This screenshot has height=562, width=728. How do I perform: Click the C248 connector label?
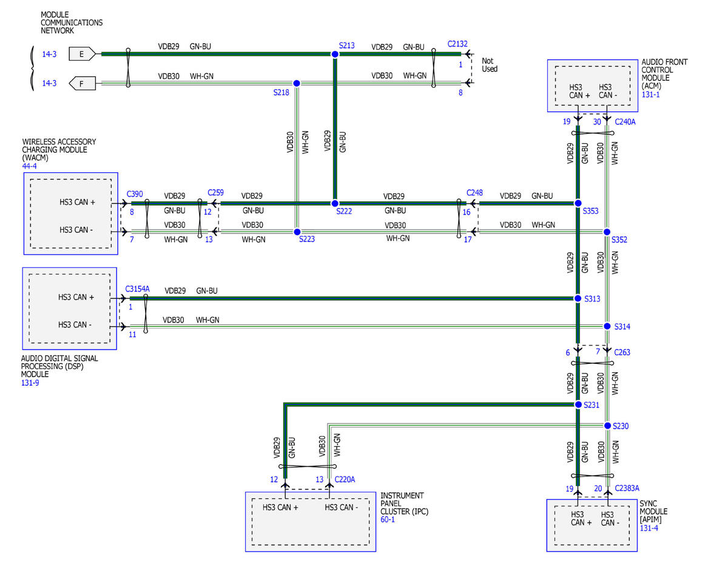(474, 192)
